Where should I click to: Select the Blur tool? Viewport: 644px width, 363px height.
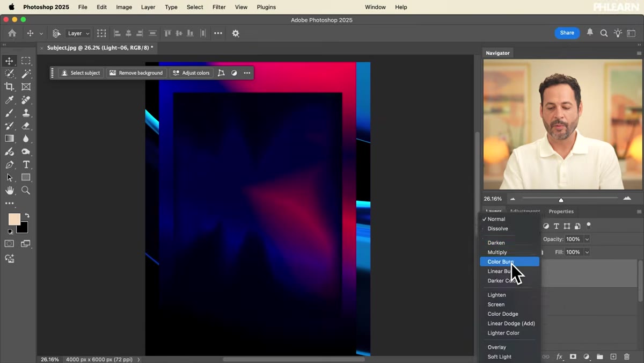coord(26,139)
